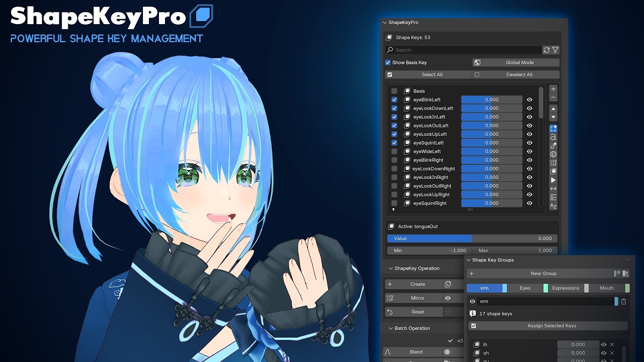Click the eye icon beside Mirror button
Image resolution: width=644 pixels, height=362 pixels.
tap(448, 298)
